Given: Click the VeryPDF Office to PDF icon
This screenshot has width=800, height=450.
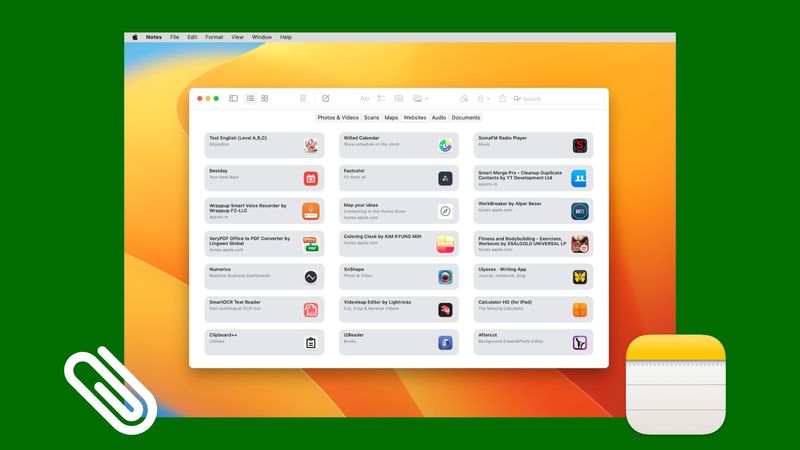Looking at the screenshot, I should tap(311, 244).
